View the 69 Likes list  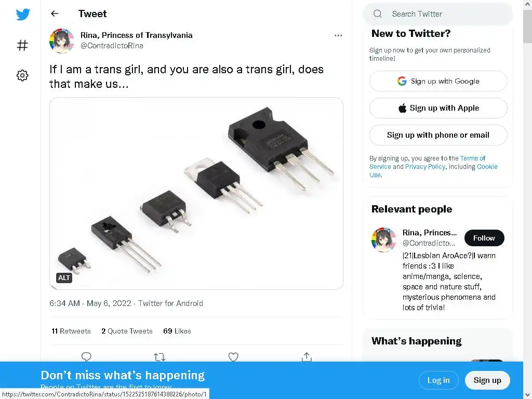pos(177,331)
